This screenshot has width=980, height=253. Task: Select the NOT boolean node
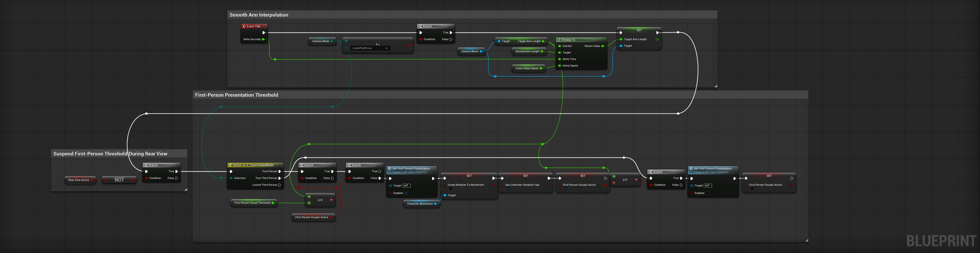[x=120, y=180]
